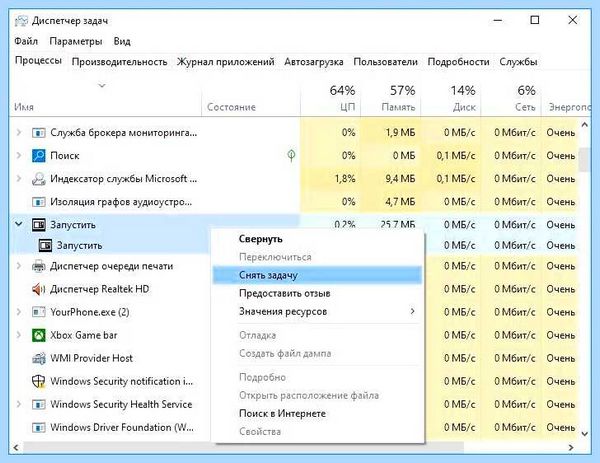Click the Xbox Game bar icon
Screen dimensions: 600x463
(x=38, y=335)
